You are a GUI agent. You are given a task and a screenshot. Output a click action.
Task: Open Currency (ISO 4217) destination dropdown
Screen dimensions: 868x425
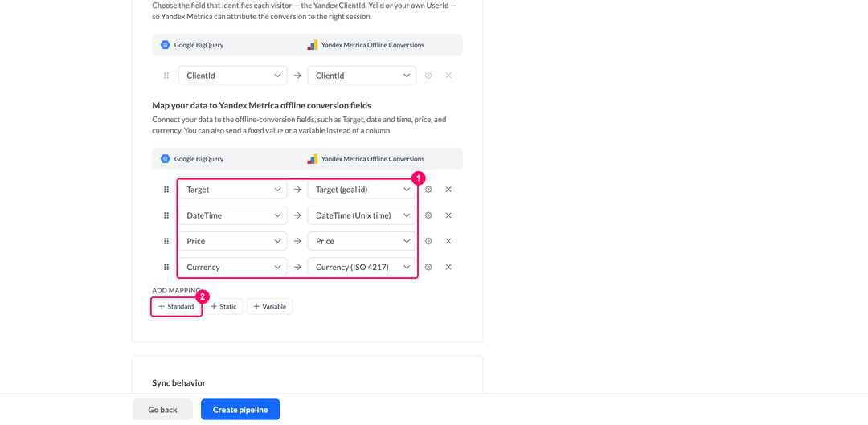(x=362, y=267)
